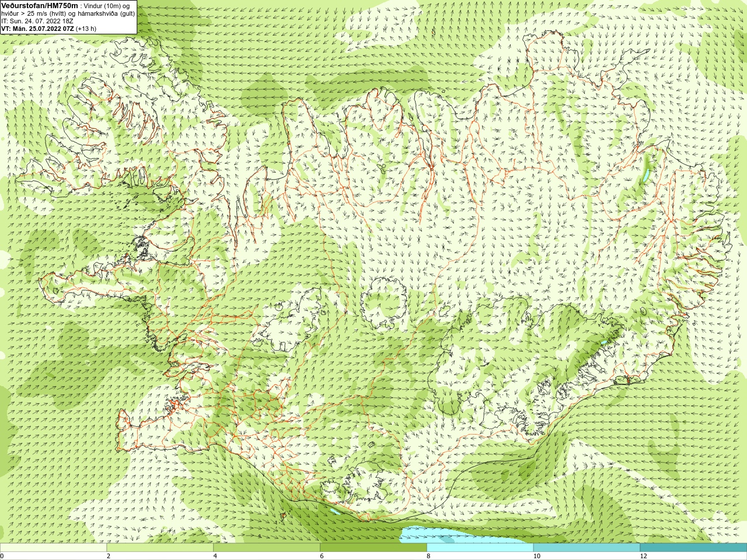Select the 6–8 m/s dark green legend swatch

tap(373, 547)
